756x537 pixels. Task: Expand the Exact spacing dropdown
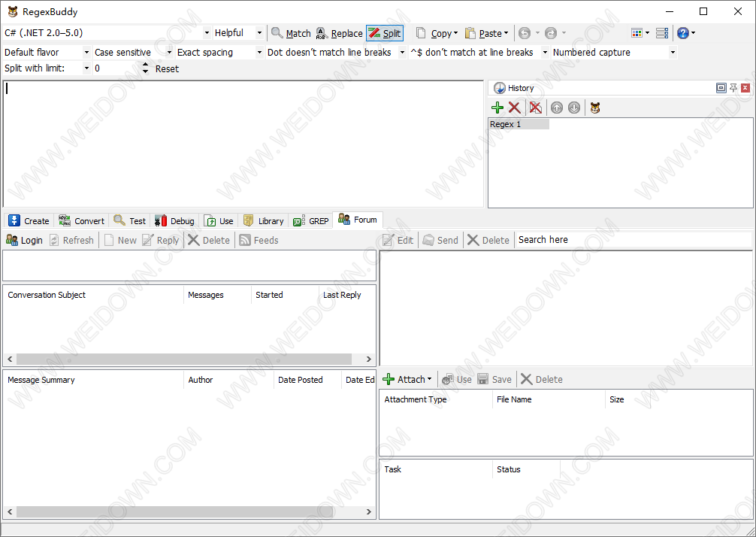[259, 53]
